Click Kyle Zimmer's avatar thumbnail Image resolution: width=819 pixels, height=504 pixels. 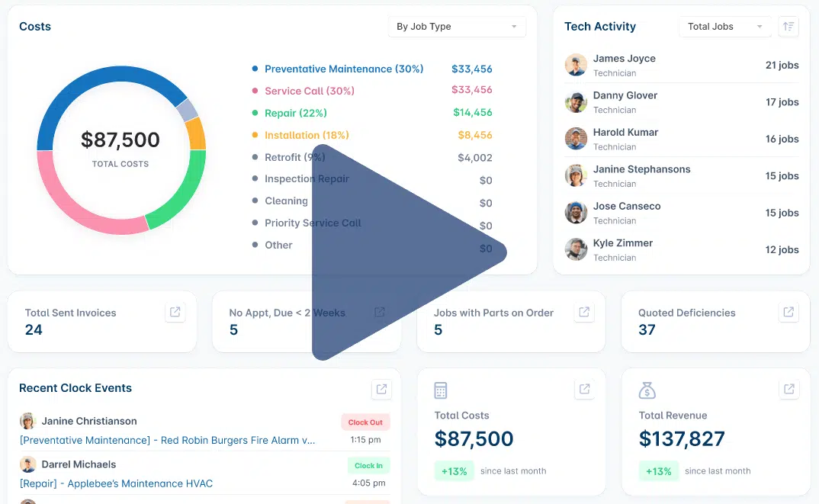tap(576, 249)
